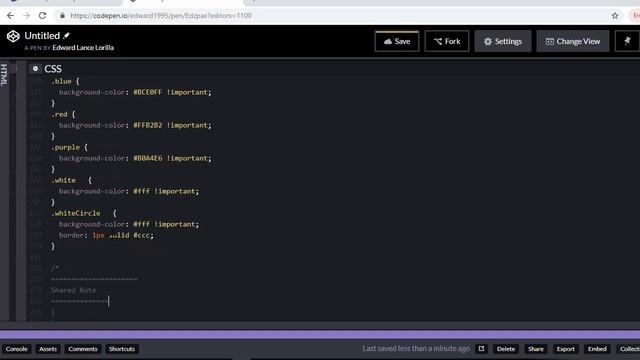Click the pin icon button

pyautogui.click(x=627, y=41)
